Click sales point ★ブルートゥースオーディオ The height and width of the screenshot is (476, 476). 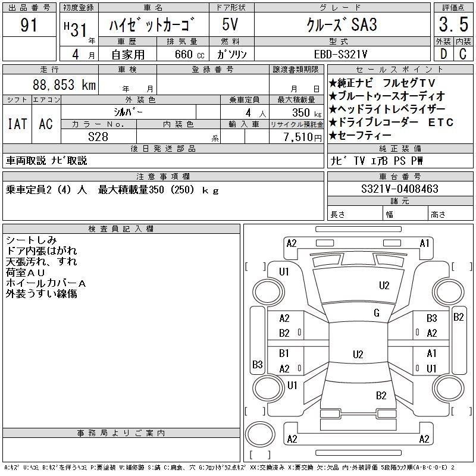coord(387,96)
